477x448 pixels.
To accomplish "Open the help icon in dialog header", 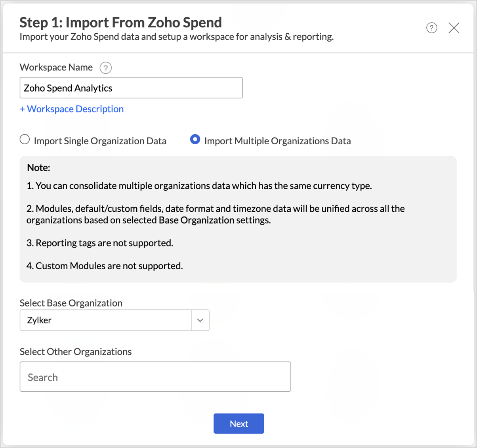I will pyautogui.click(x=431, y=28).
